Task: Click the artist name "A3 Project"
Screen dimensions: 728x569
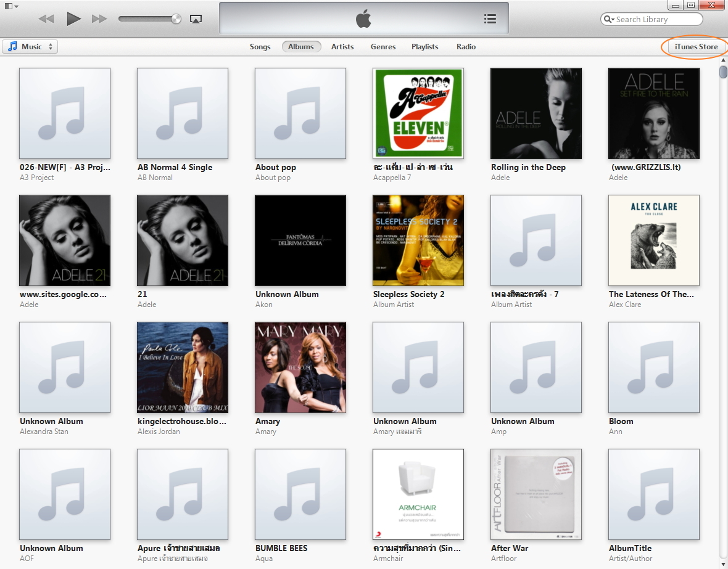Action: click(x=36, y=178)
